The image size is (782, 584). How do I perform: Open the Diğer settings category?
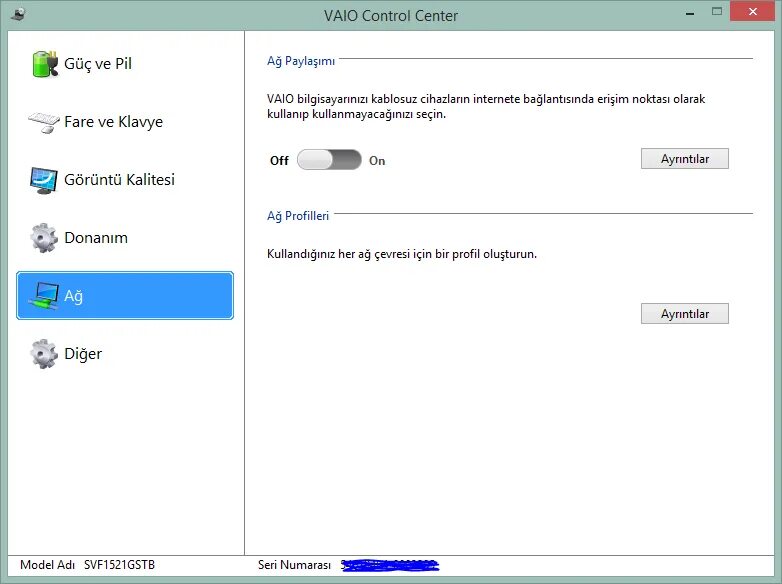pyautogui.click(x=125, y=354)
